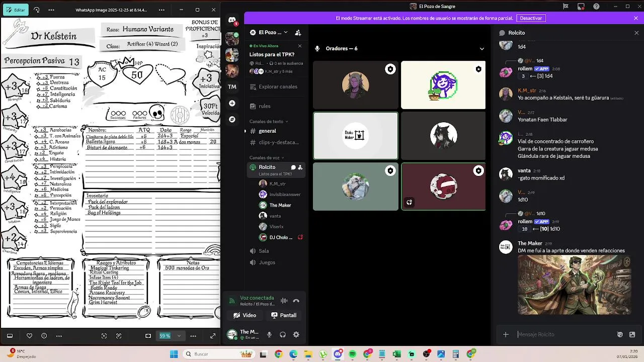This screenshot has height=362, width=644.
Task: Click invisibleanswer in participant list
Action: pos(281,194)
